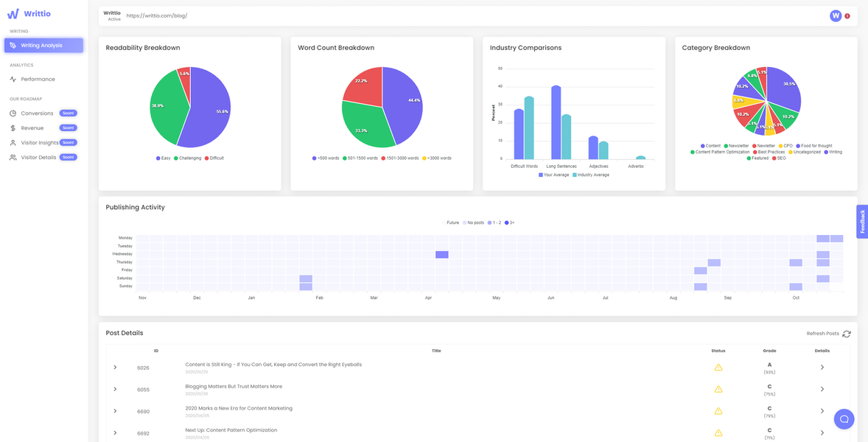Expand the row for post 6690

[116, 411]
